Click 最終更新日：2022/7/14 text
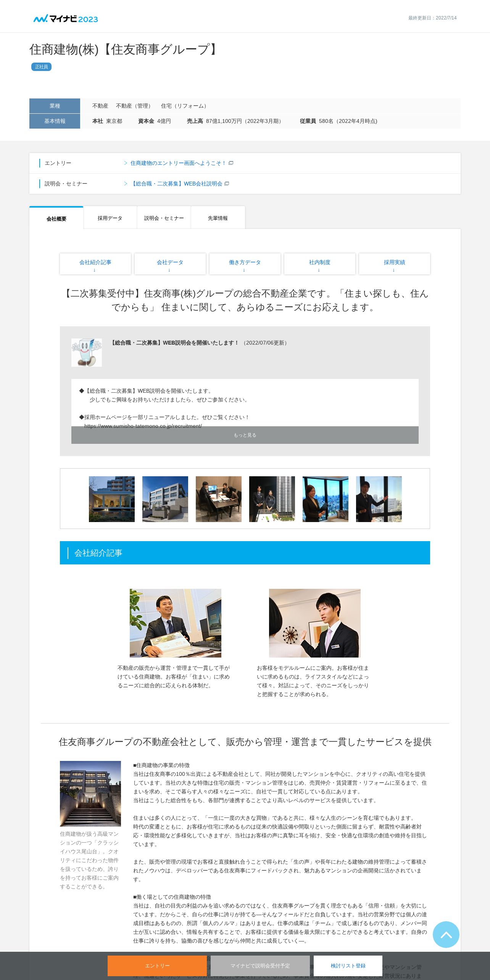This screenshot has width=490, height=980. coord(432,18)
